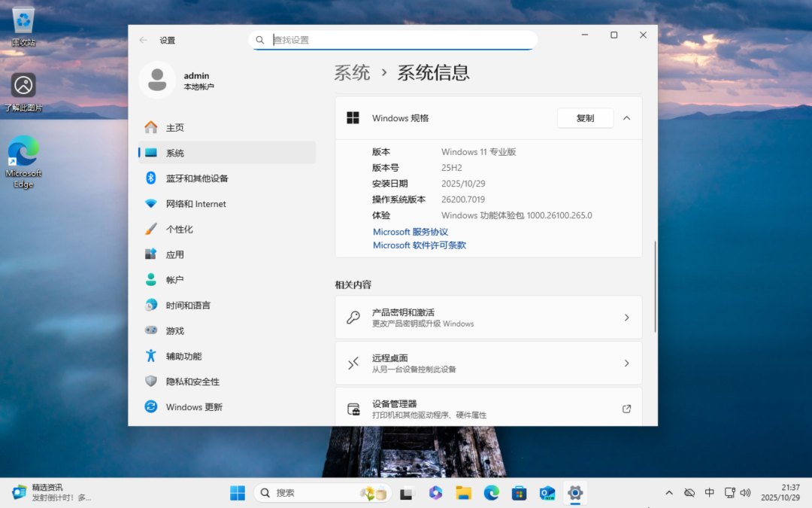Show hidden tray icons

[669, 492]
